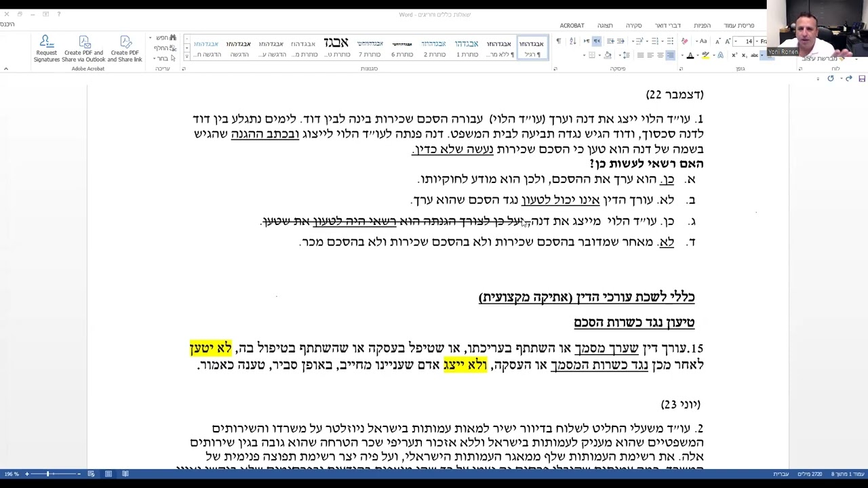Image resolution: width=868 pixels, height=488 pixels.
Task: Open Replace (החלף) tool
Action: pyautogui.click(x=164, y=48)
